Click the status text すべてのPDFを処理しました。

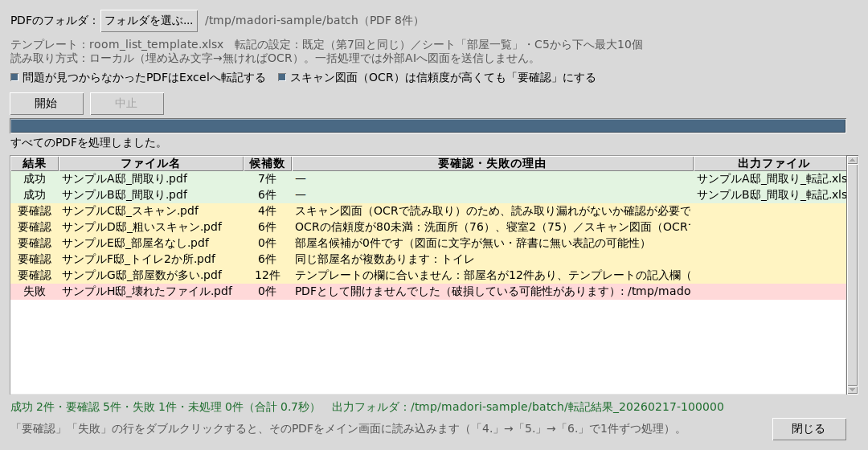pyautogui.click(x=86, y=143)
